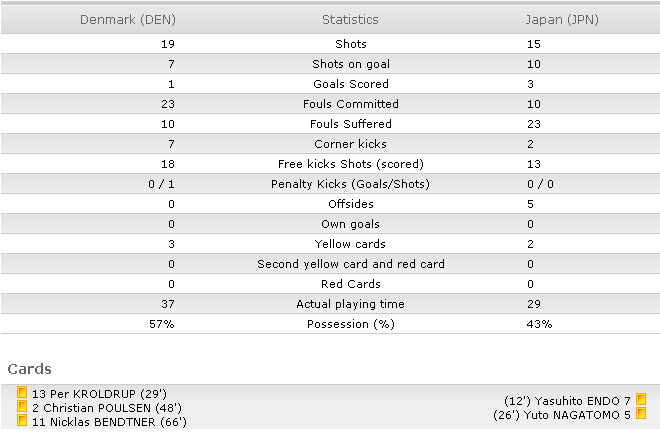The width and height of the screenshot is (660, 432).
Task: Click Japan's Goals Scored value 3
Action: [530, 84]
